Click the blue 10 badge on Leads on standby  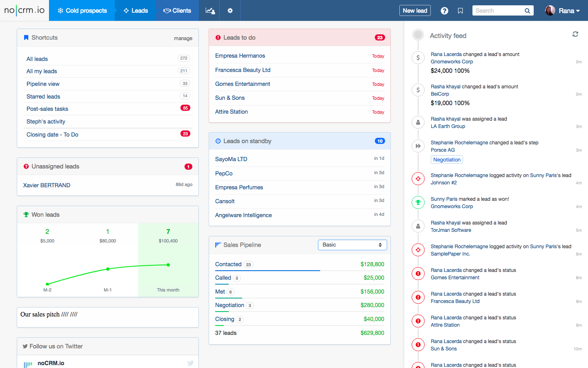pos(380,141)
